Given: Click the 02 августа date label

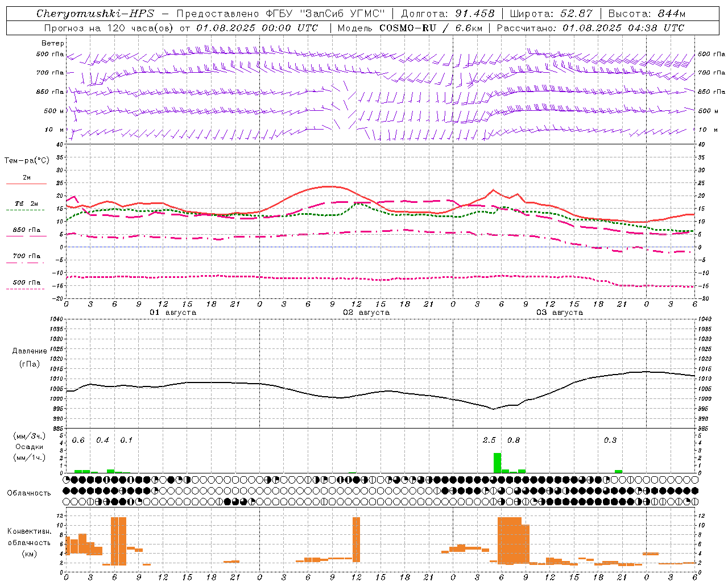Looking at the screenshot, I should point(366,313).
